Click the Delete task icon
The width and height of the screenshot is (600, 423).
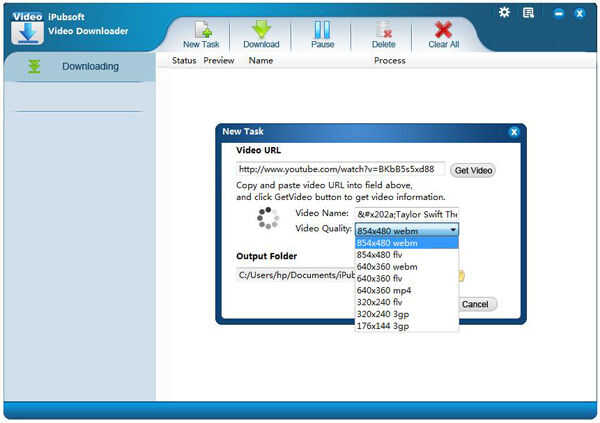pyautogui.click(x=383, y=30)
